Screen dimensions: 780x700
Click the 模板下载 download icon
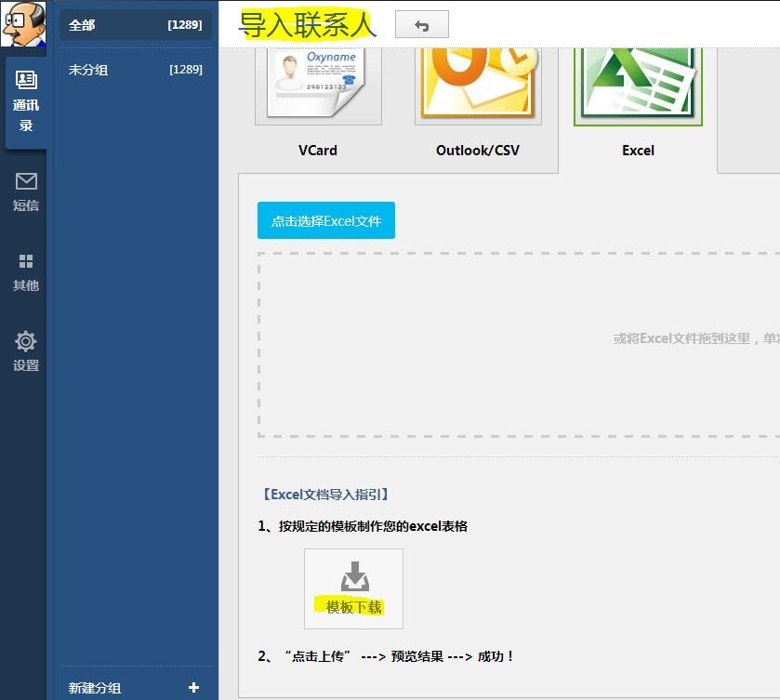pos(355,576)
